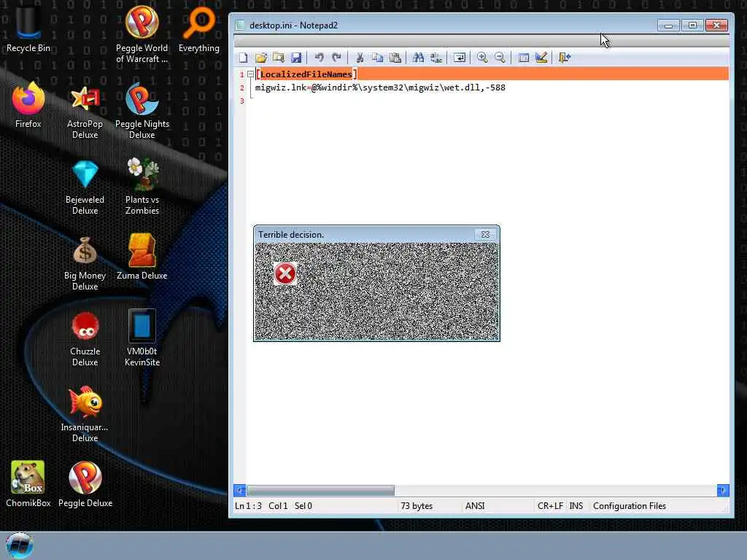Create a new document in Notepad2

[x=244, y=58]
